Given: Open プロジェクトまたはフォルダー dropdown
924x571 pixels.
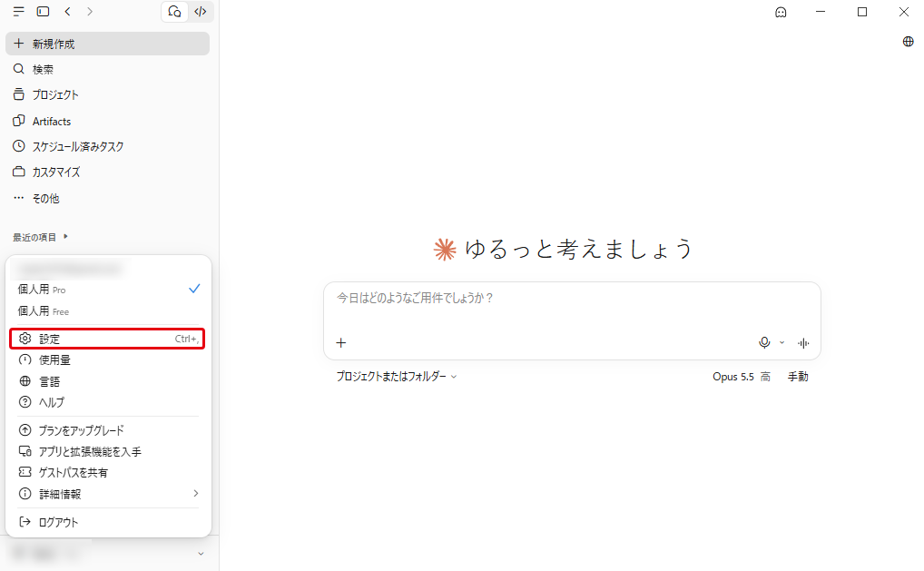Looking at the screenshot, I should tap(396, 376).
